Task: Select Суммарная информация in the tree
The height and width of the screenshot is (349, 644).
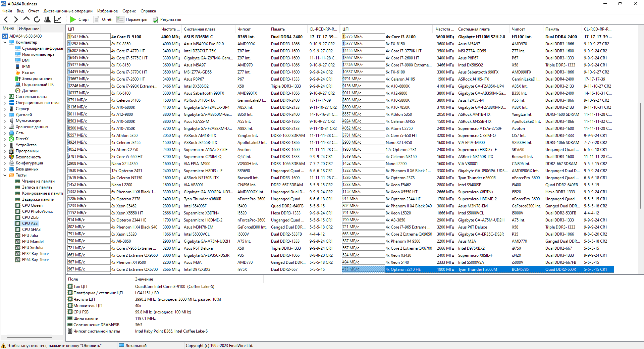Action: click(x=42, y=48)
